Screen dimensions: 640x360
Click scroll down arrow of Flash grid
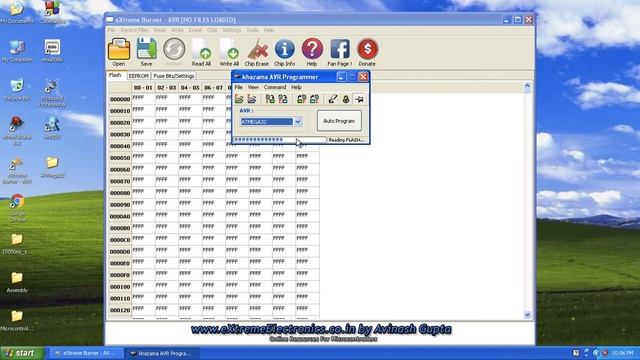(x=527, y=315)
